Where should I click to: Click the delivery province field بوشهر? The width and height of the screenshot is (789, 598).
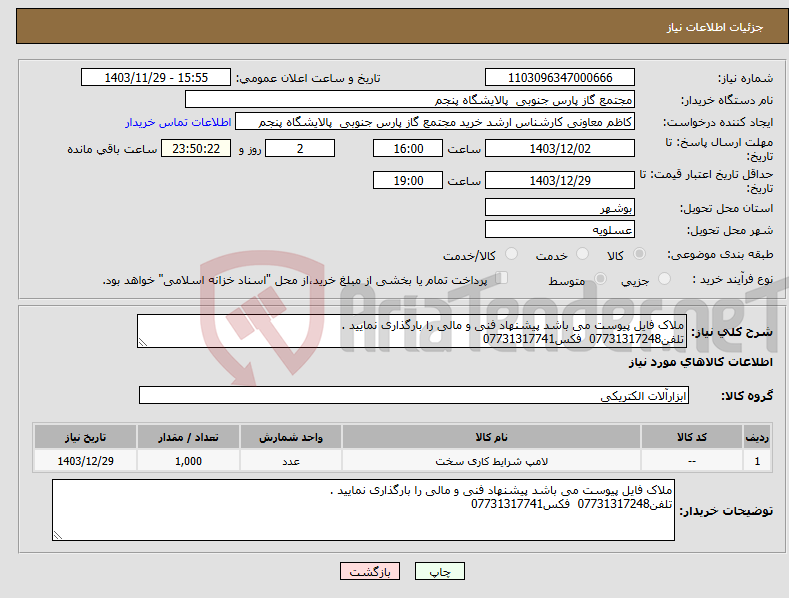(x=560, y=207)
